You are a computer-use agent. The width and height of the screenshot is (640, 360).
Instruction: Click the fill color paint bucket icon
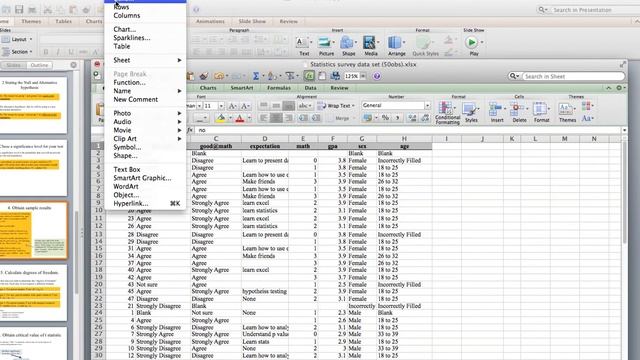coord(221,118)
